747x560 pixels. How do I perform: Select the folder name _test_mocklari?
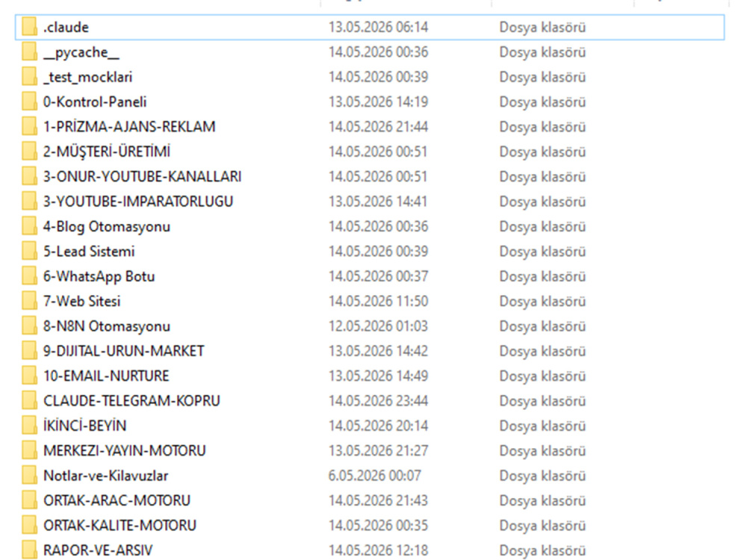coord(87,77)
